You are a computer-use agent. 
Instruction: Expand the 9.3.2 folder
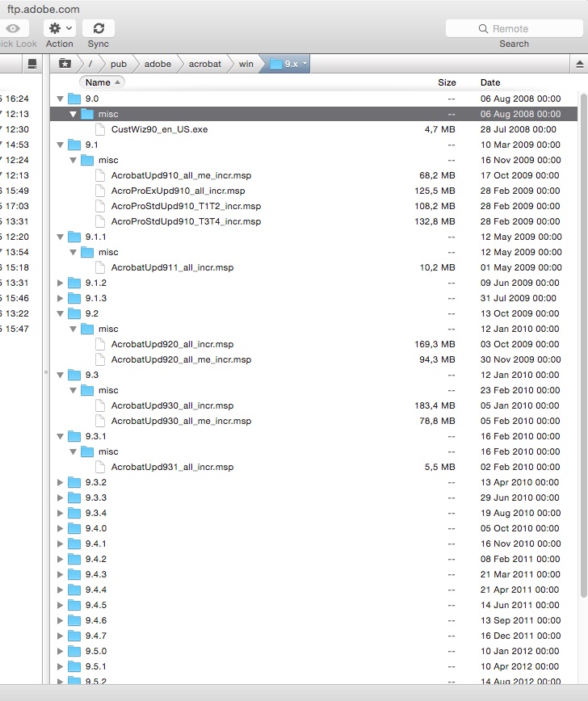pyautogui.click(x=61, y=482)
